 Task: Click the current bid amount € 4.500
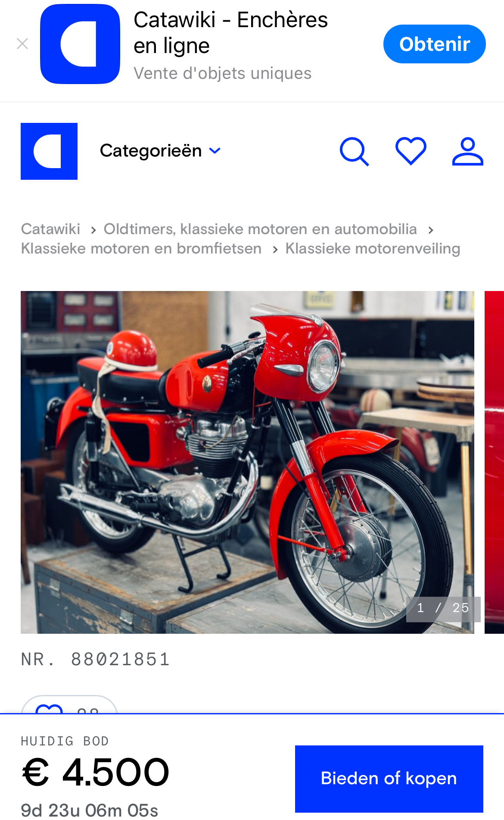(x=95, y=773)
